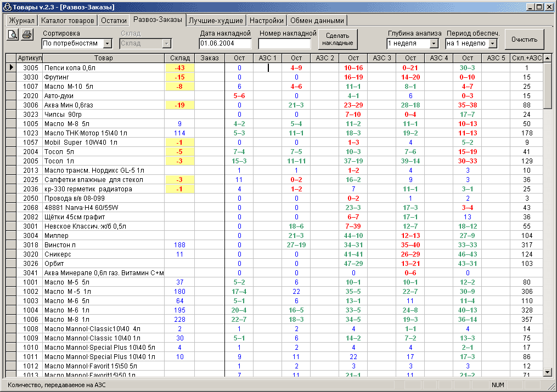Select the Чипсы 90гр row
The height and width of the screenshot is (392, 557).
(x=274, y=114)
